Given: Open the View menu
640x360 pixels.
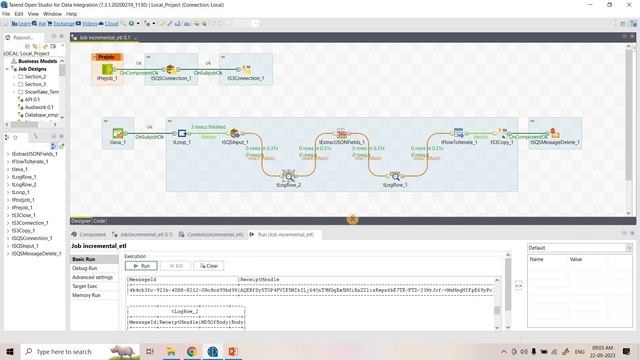Looking at the screenshot, I should coord(33,14).
